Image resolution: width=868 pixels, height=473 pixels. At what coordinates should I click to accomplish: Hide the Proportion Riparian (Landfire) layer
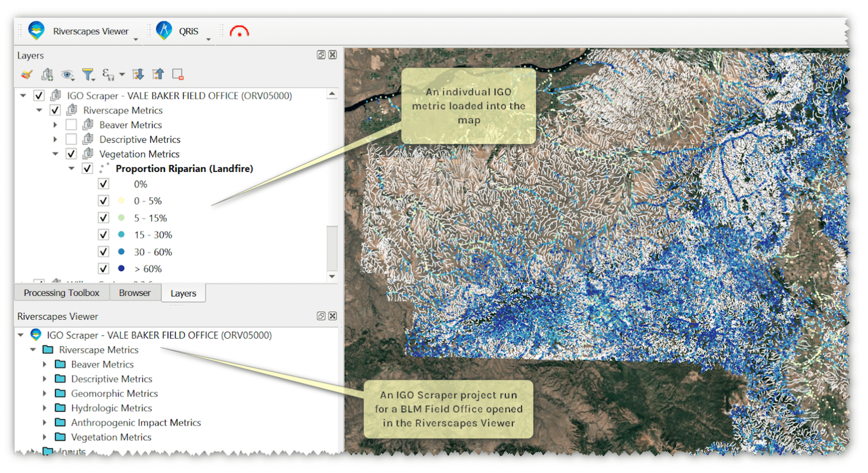click(x=87, y=168)
